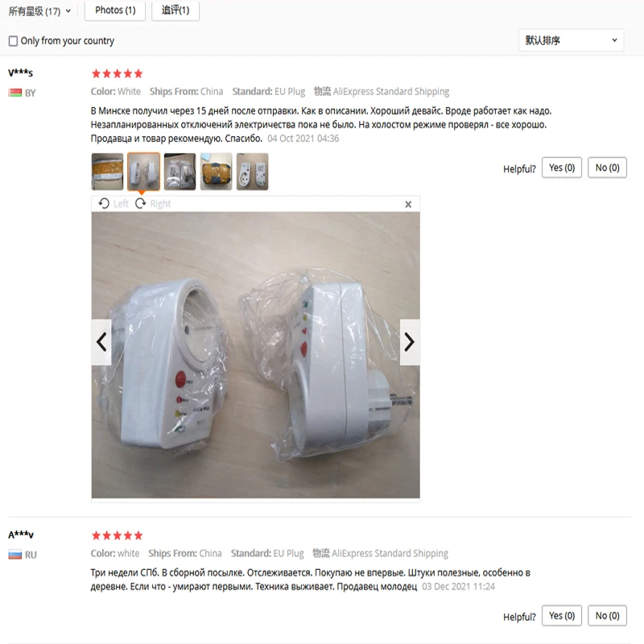Close the enlarged photo viewer
644x644 pixels.
[x=408, y=204]
